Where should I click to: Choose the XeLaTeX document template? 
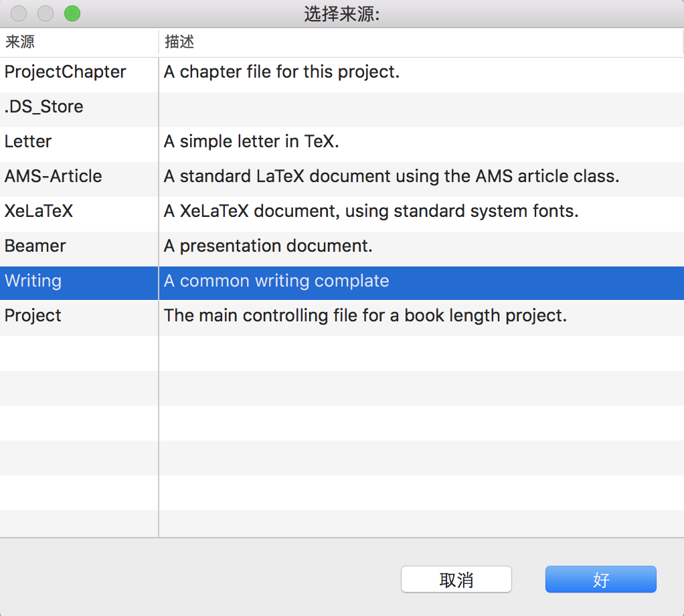pyautogui.click(x=39, y=211)
